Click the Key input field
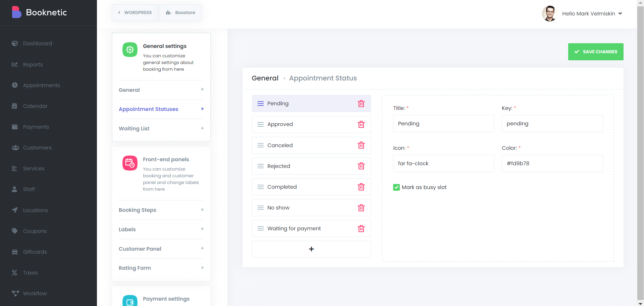The image size is (644, 306). pyautogui.click(x=552, y=123)
